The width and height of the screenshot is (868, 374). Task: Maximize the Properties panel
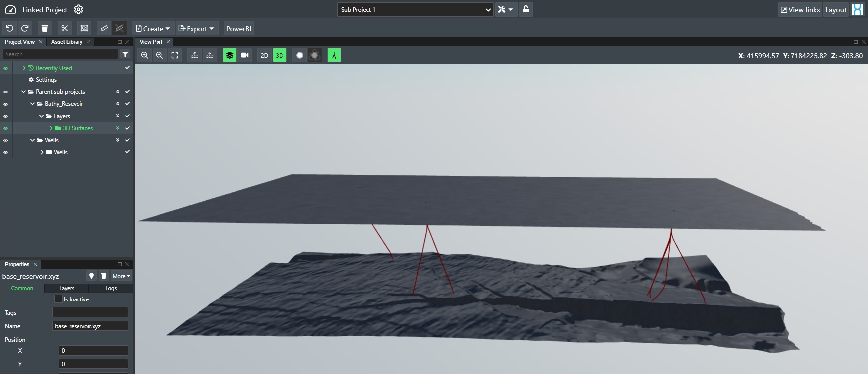point(119,264)
